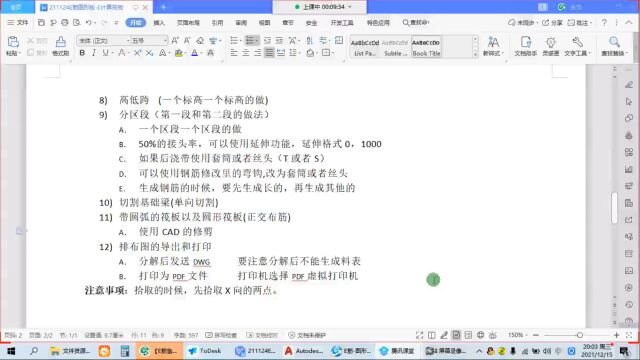
Task: Select the Book Title style
Action: 426,47
